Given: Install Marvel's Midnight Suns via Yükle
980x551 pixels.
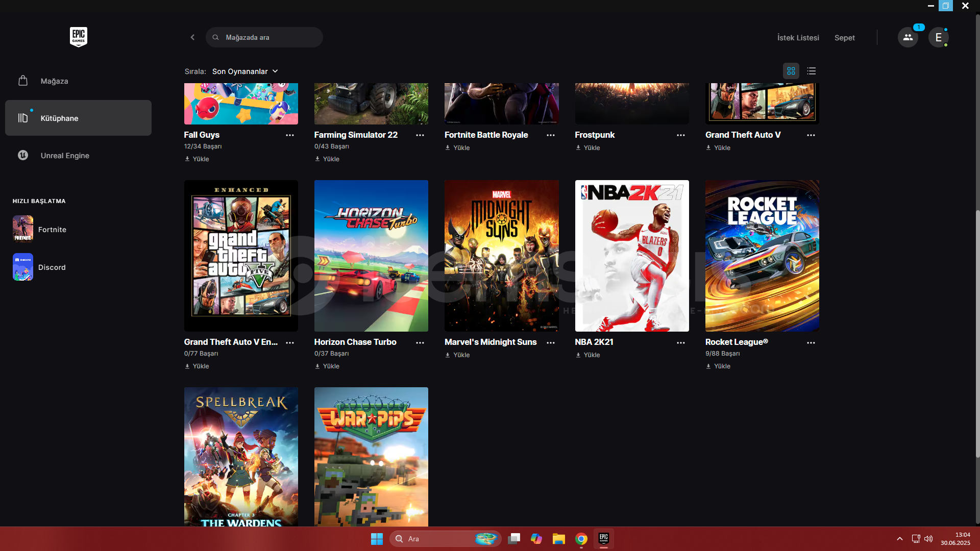Looking at the screenshot, I should coord(457,355).
